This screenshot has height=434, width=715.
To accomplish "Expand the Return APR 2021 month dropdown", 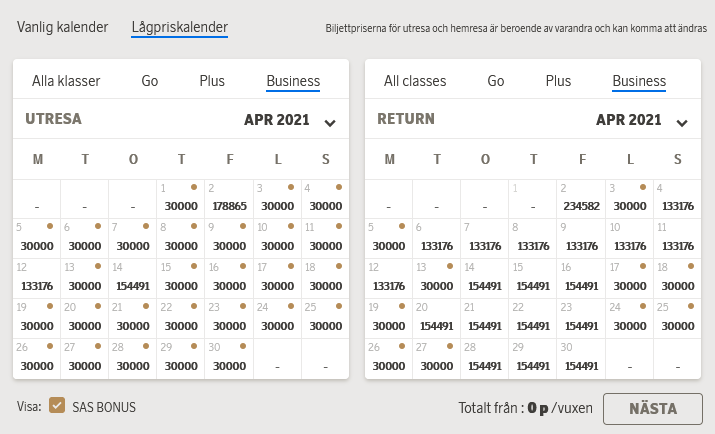I will tap(682, 123).
